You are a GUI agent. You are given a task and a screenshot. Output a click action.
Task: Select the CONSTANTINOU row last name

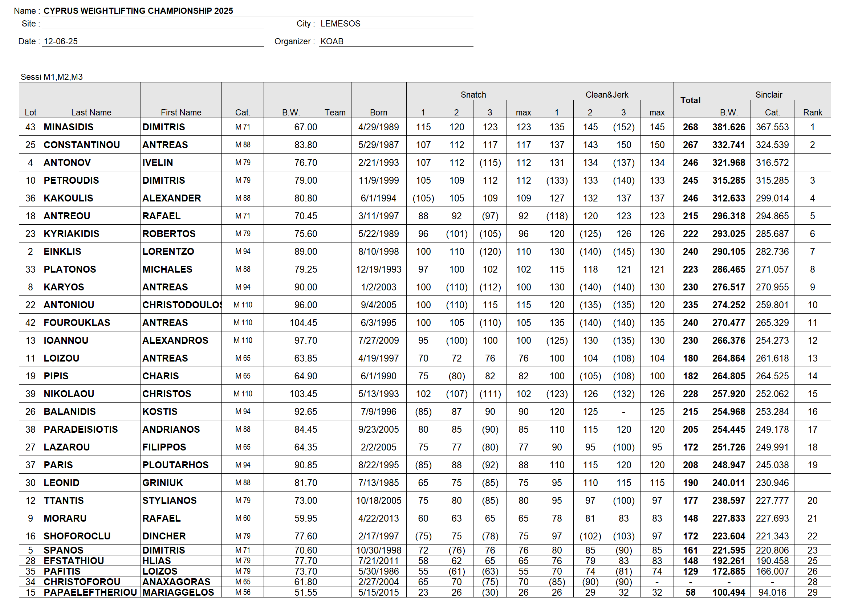tap(82, 144)
